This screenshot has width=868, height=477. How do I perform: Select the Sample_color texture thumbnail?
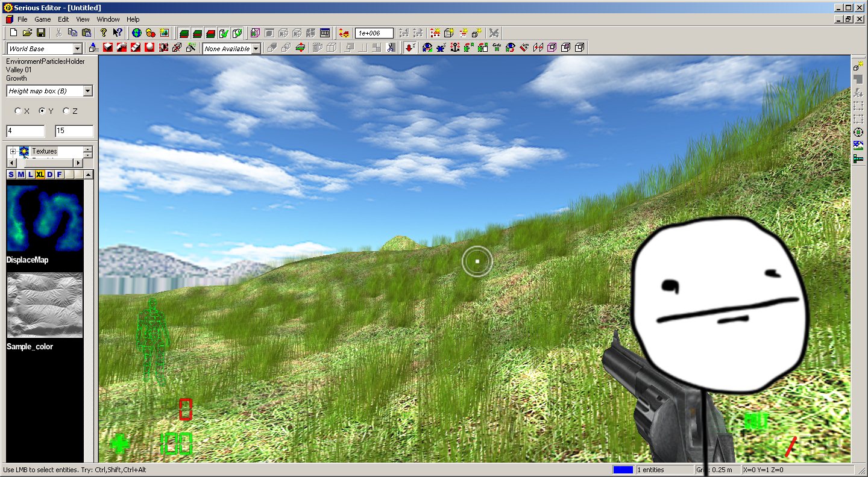coord(45,305)
